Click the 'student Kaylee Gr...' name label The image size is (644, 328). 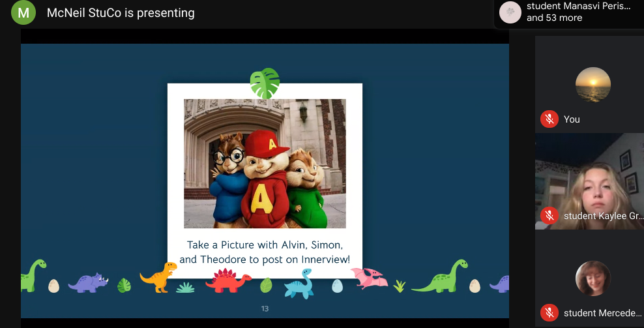[603, 216]
